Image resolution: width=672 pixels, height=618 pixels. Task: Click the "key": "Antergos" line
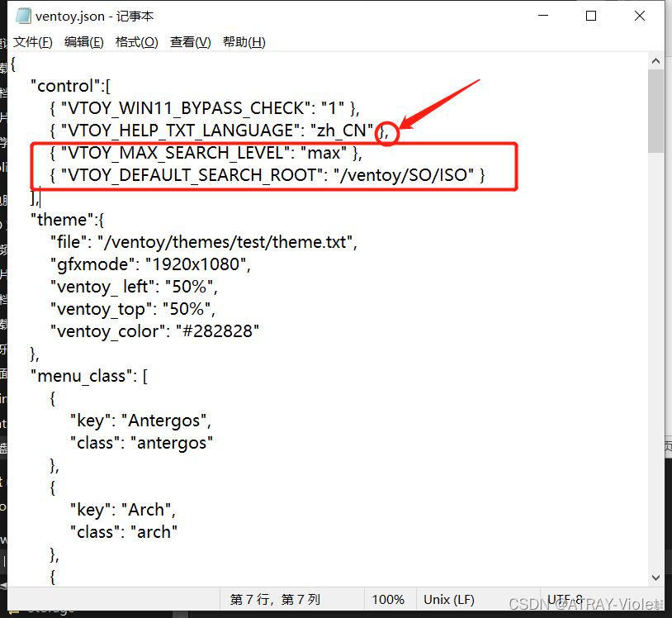[140, 421]
